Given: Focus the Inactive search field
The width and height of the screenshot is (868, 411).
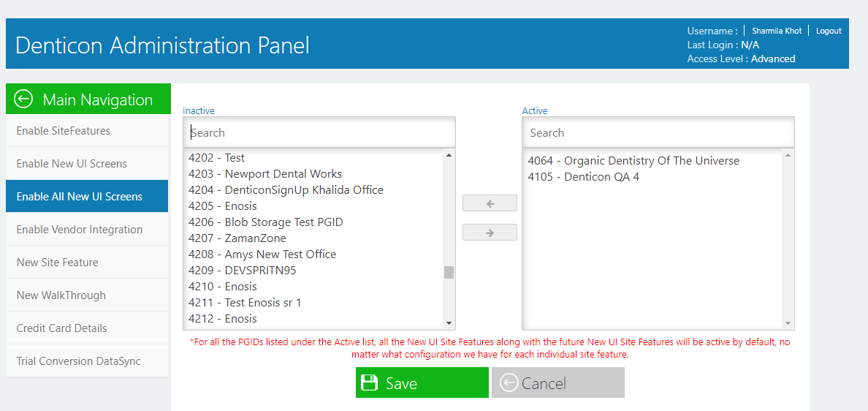Looking at the screenshot, I should click(319, 132).
